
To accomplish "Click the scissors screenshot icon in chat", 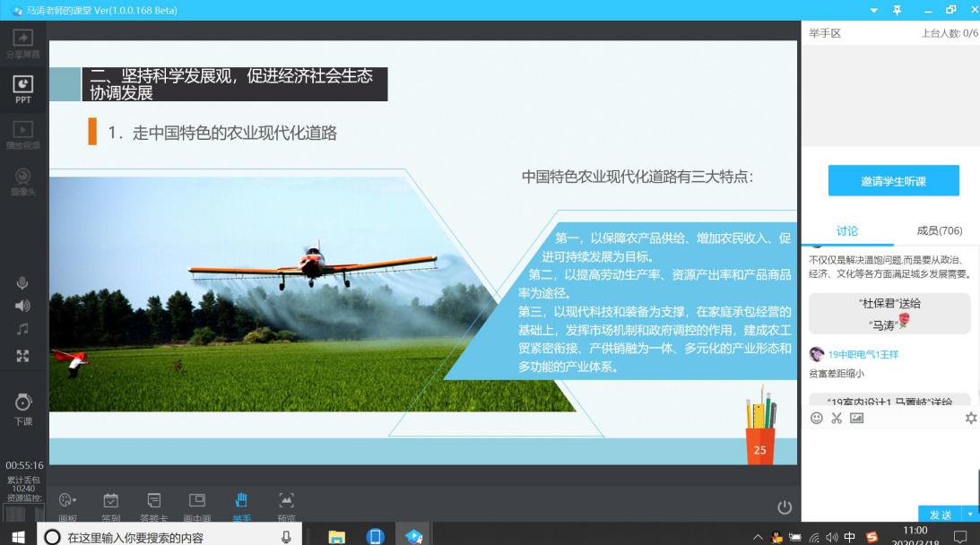I will [x=837, y=418].
